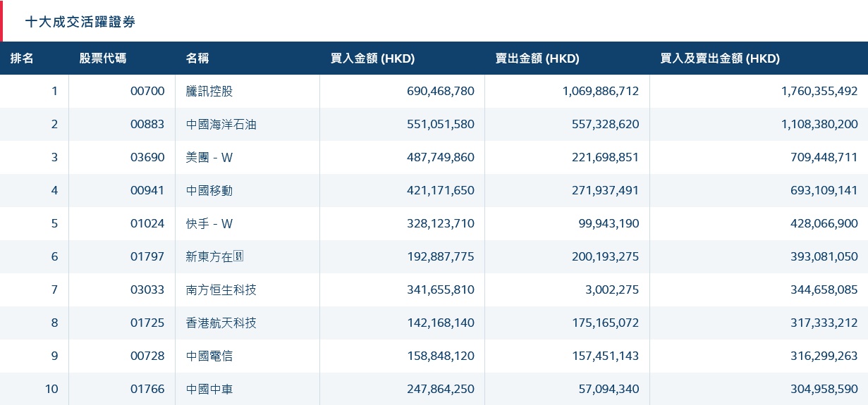Click rank 10 in the 排名 column
This screenshot has height=405, width=868.
point(51,389)
